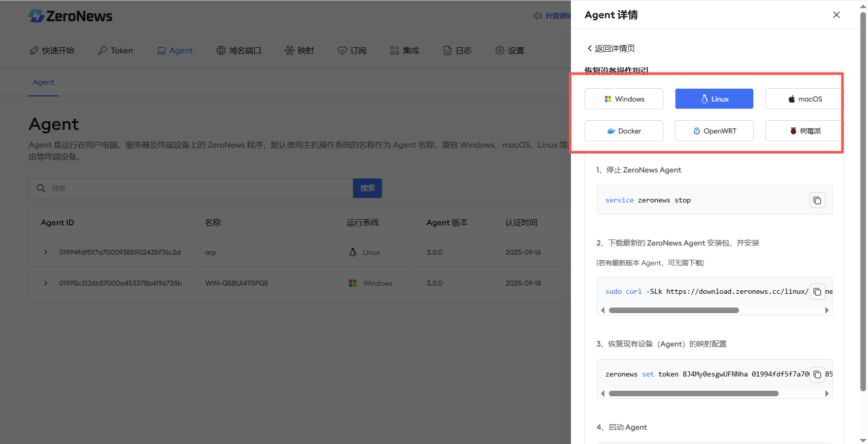Select the 树莓派 platform button
Viewport: 868px width, 444px height.
(x=804, y=131)
